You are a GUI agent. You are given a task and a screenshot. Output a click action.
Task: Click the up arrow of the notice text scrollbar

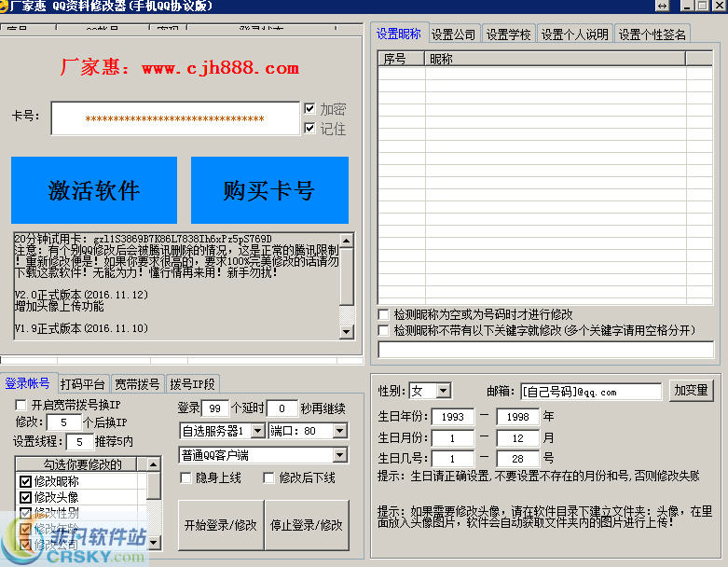(x=347, y=241)
